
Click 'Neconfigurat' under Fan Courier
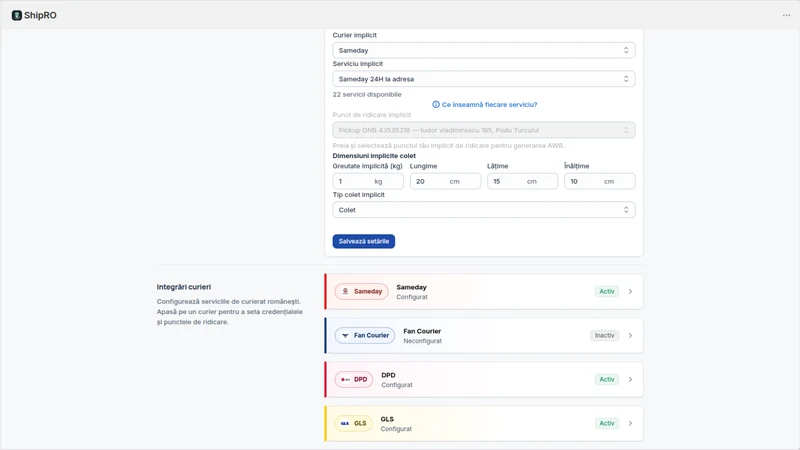pyautogui.click(x=422, y=341)
